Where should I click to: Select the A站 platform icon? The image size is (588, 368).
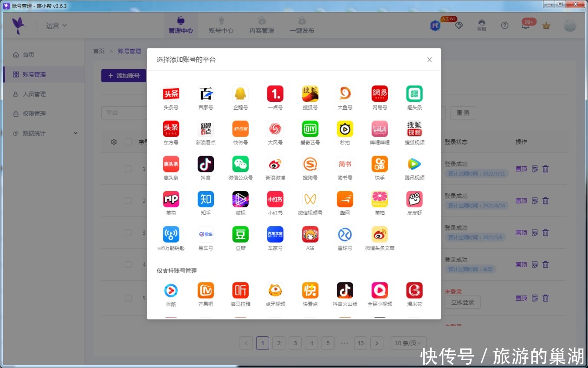[x=310, y=235]
